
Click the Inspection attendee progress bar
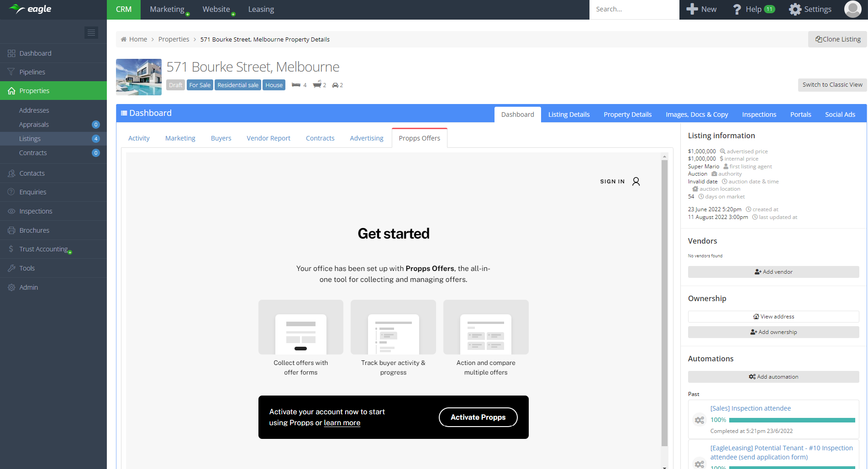[x=792, y=420]
